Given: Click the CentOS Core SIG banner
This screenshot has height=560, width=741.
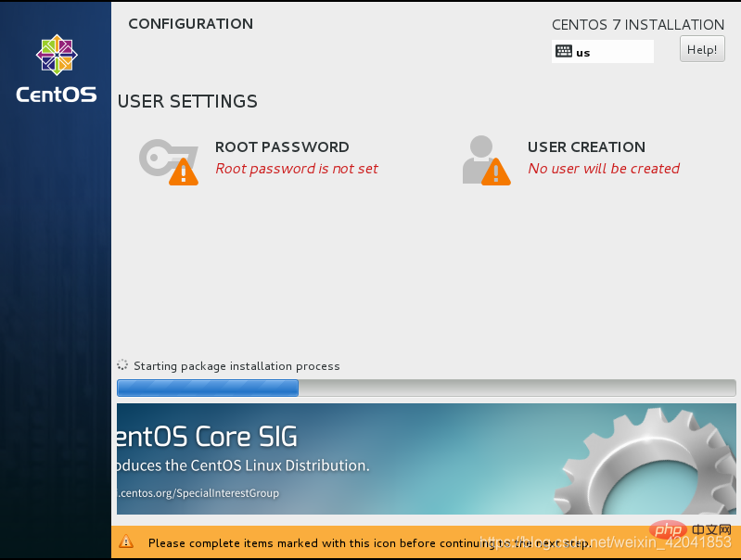Looking at the screenshot, I should pos(427,459).
